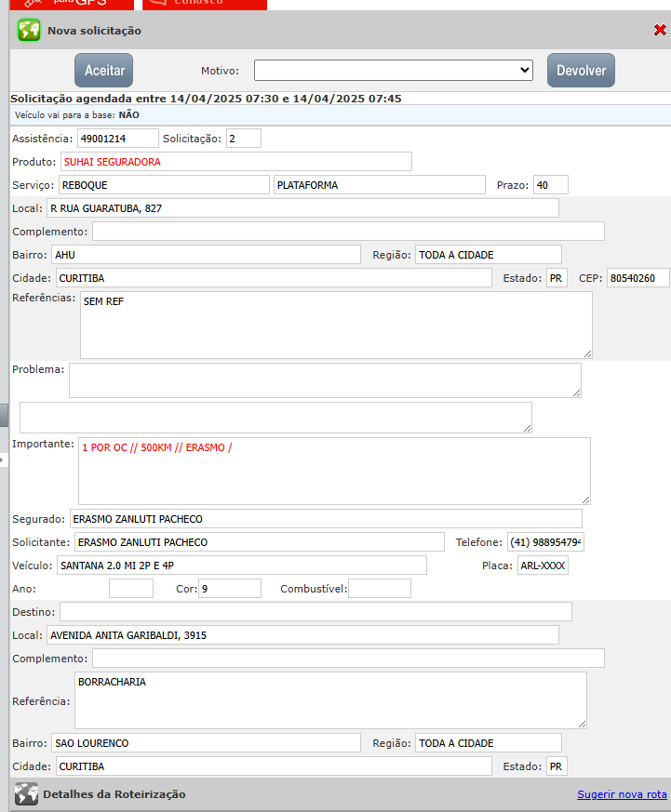Screen dimensions: 671x812
Task: Focus the Produto field showing SUHAI SEGURADORA
Action: tap(235, 162)
